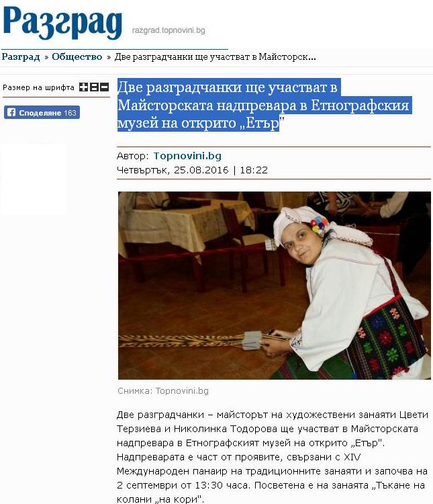Click the Facebook logo on the share button
This screenshot has width=433, height=504.
pyautogui.click(x=11, y=112)
